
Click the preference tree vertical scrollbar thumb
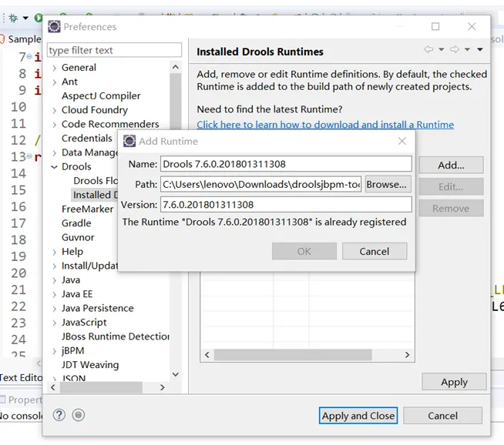176,101
